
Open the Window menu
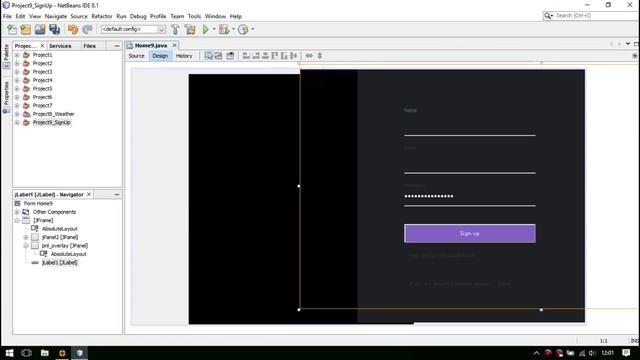[215, 16]
